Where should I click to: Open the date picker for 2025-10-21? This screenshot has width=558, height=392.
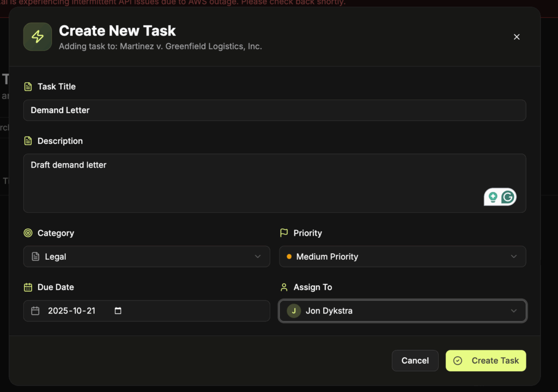[118, 310]
